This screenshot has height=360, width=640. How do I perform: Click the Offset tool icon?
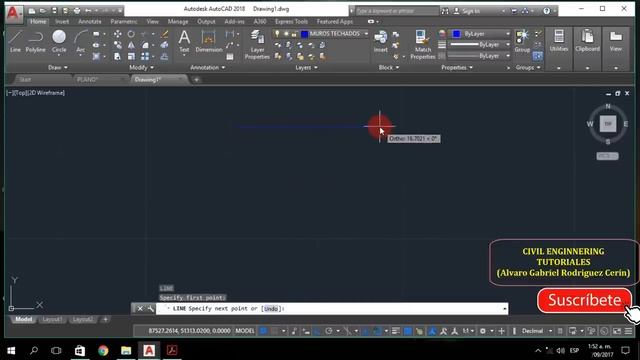(164, 56)
